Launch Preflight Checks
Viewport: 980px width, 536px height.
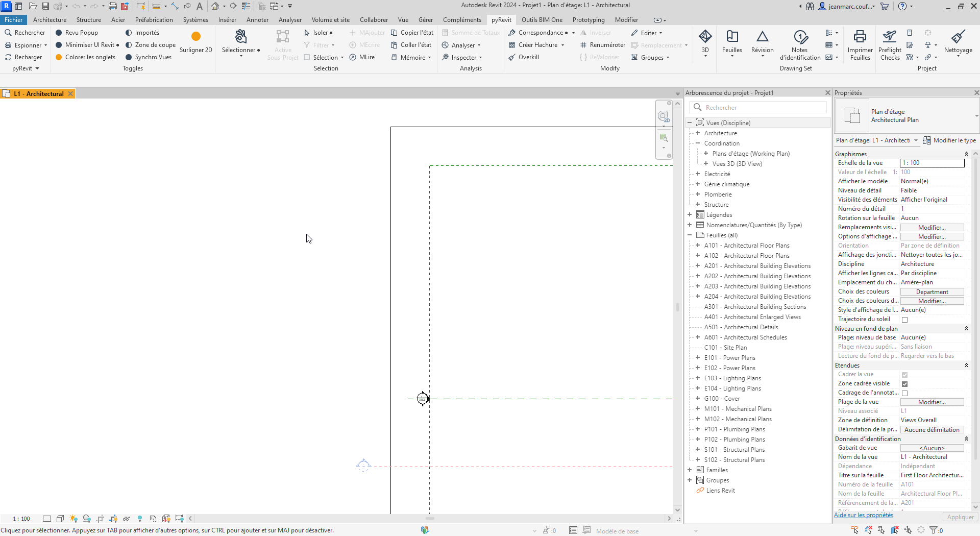[x=890, y=44]
